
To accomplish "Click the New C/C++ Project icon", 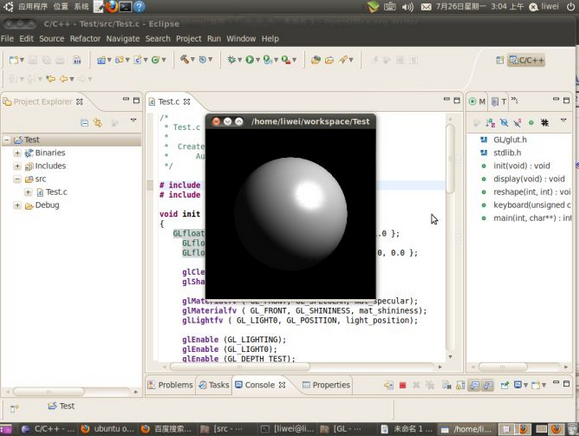I will click(101, 60).
